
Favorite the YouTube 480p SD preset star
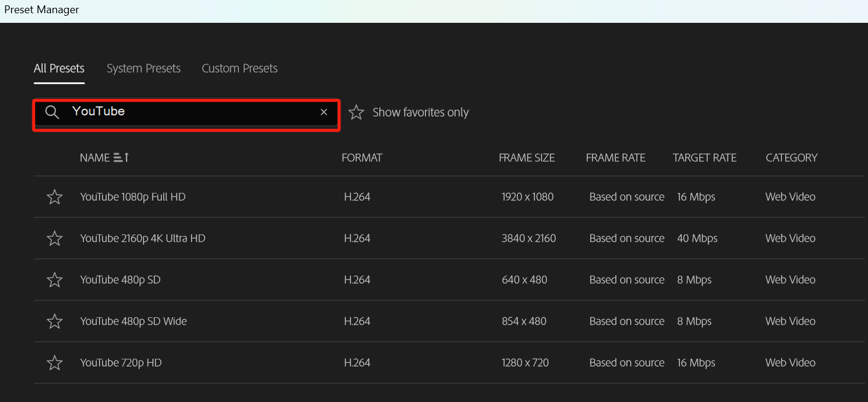[x=55, y=280]
